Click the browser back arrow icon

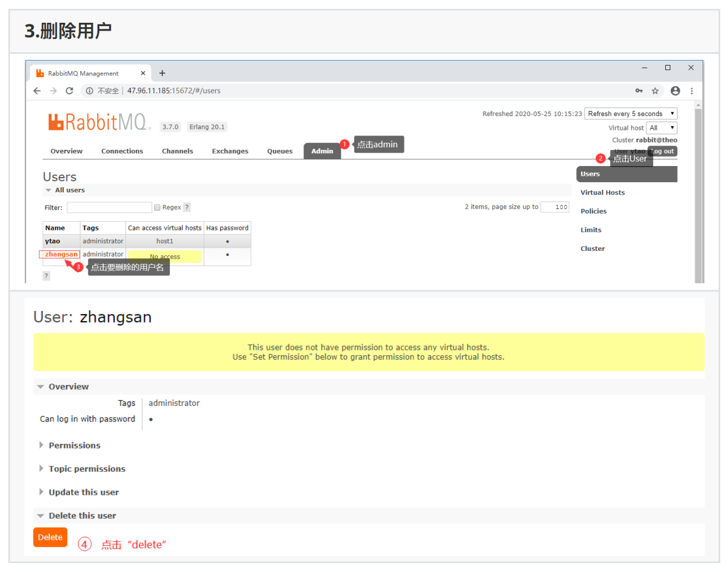pyautogui.click(x=37, y=91)
